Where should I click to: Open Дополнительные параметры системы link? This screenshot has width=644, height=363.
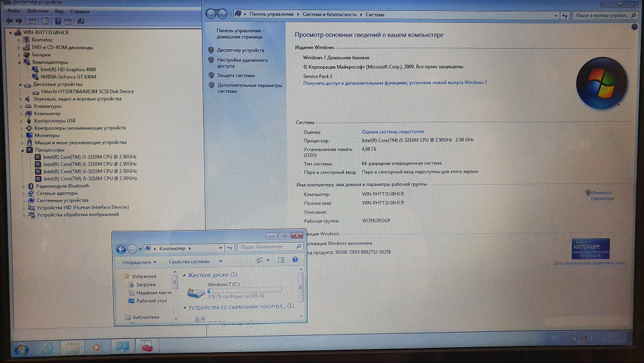click(250, 88)
